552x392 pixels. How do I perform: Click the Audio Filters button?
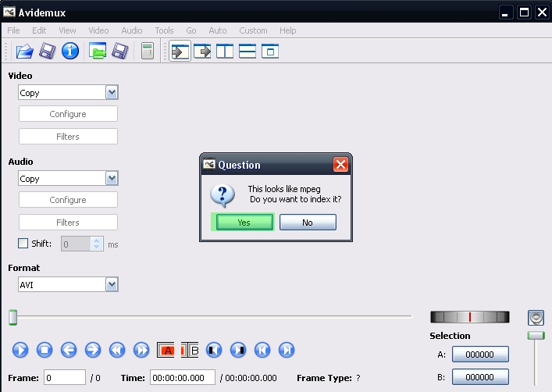point(68,223)
